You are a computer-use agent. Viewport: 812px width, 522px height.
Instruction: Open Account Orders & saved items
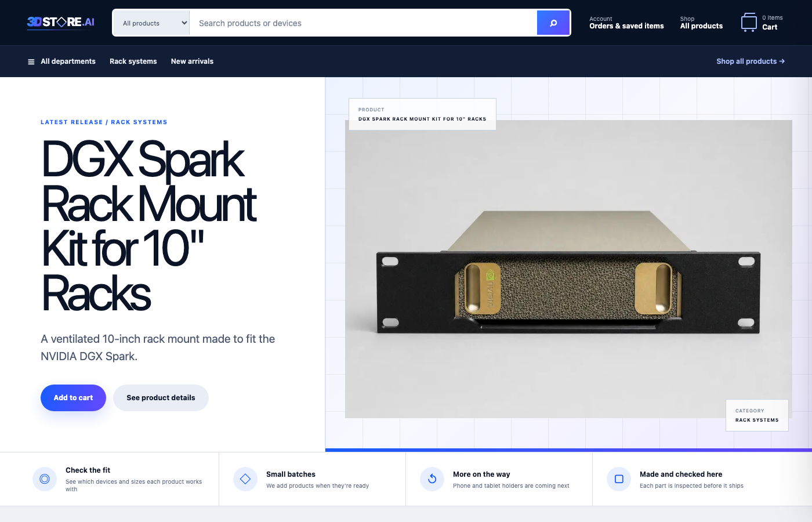[626, 23]
